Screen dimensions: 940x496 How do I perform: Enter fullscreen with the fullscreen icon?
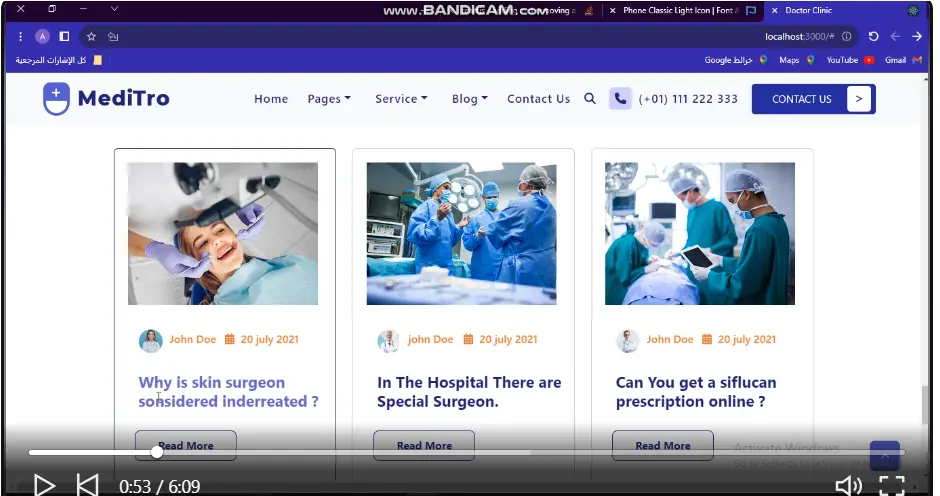tap(891, 485)
